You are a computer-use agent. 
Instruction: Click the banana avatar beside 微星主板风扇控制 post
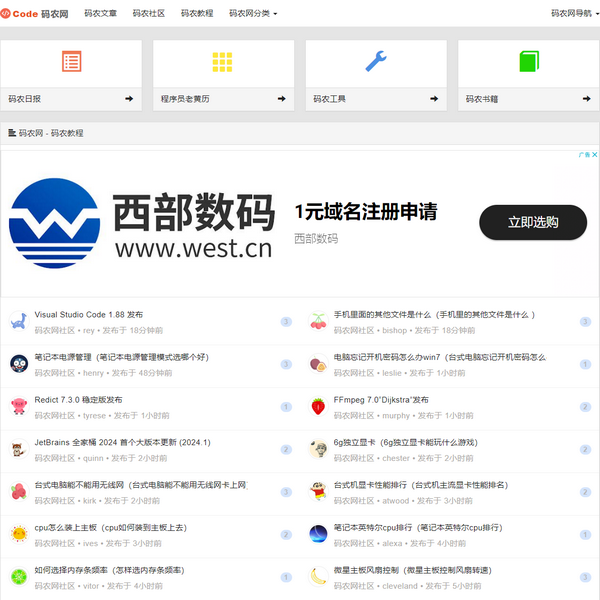tap(318, 576)
